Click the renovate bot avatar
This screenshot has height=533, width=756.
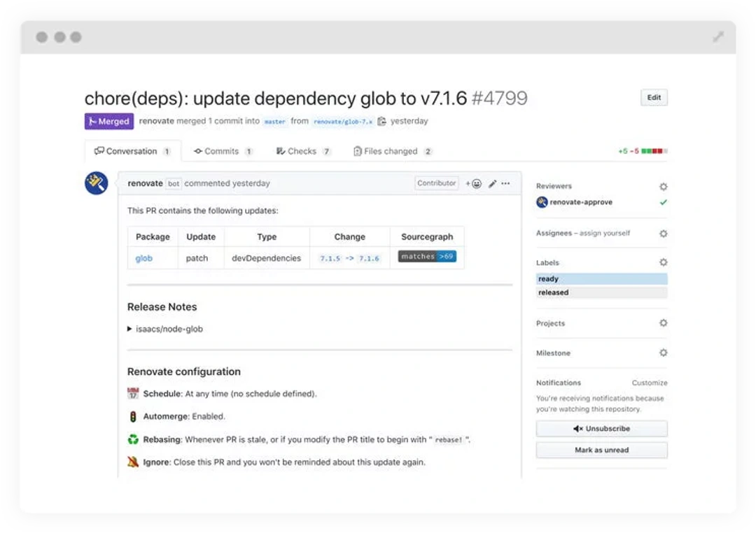point(97,183)
